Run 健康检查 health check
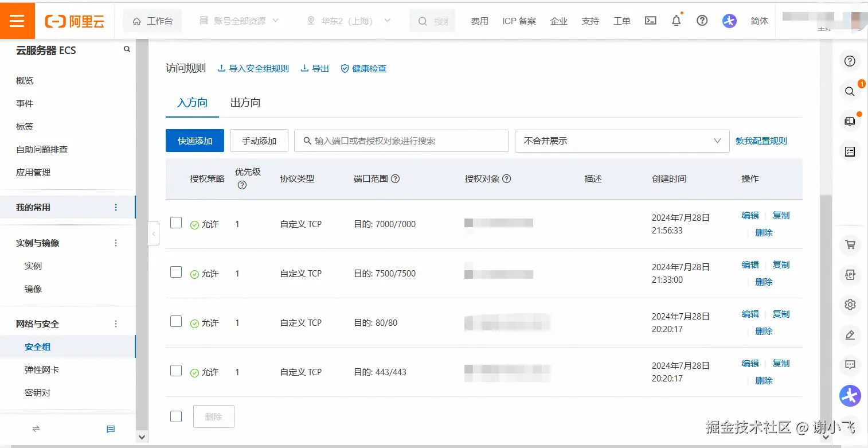 pos(363,68)
